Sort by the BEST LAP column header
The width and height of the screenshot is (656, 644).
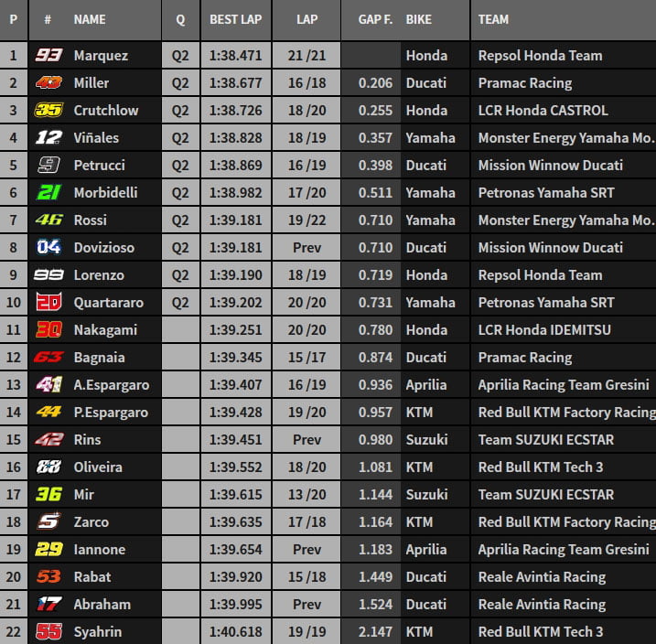(x=235, y=19)
